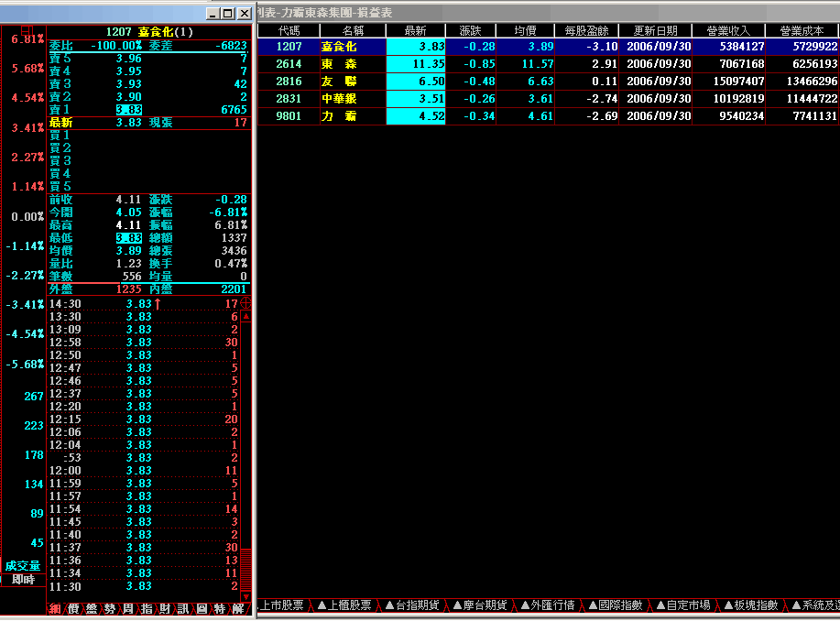Open the 台指期貨 market tab
The width and height of the screenshot is (840, 621).
point(412,605)
